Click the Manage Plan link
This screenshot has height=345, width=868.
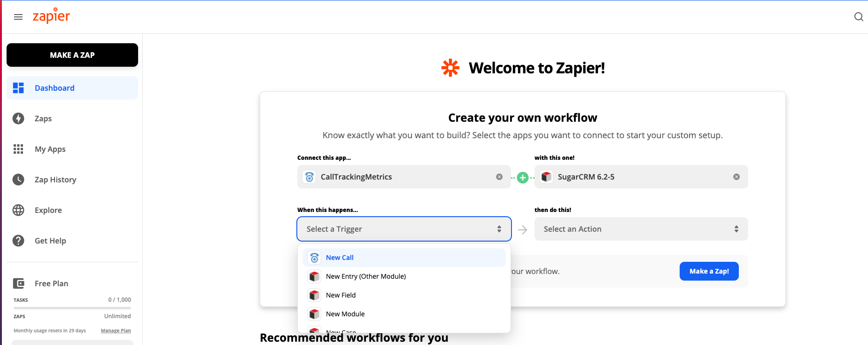pos(116,330)
